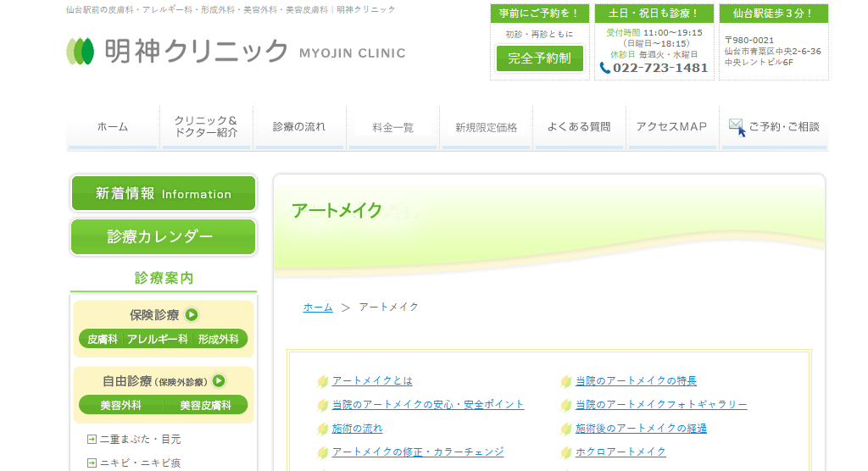Screen dimensions: 868x471
Task: Click the ホーム breadcrumb link
Action: point(318,308)
